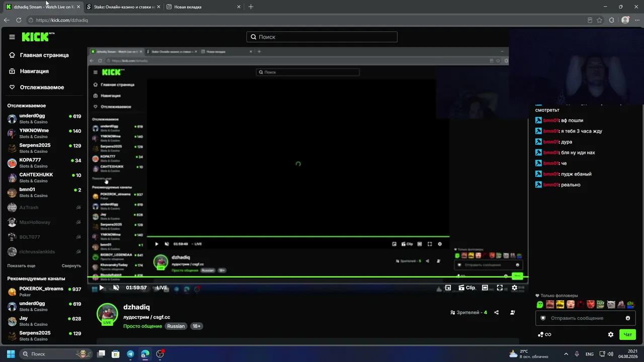Insert the green ghost emote

click(x=540, y=304)
